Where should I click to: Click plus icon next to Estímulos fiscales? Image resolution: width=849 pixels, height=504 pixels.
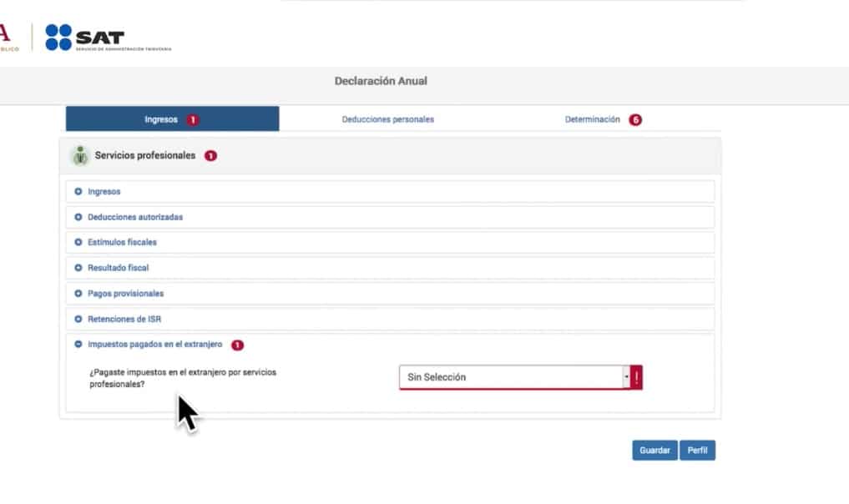click(x=78, y=243)
